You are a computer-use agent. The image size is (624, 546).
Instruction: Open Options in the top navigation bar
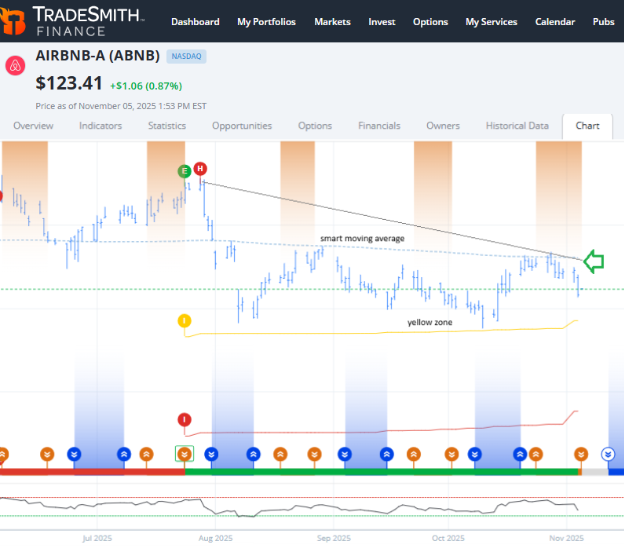(x=430, y=22)
